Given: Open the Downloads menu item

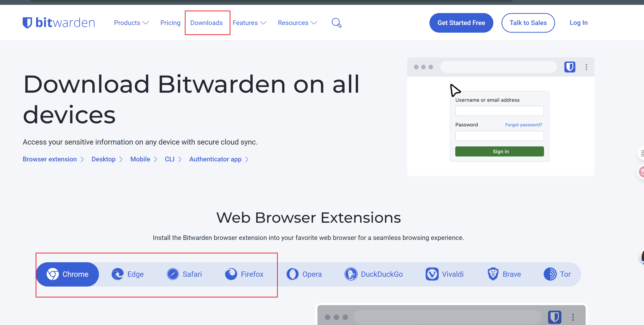Looking at the screenshot, I should tap(206, 23).
